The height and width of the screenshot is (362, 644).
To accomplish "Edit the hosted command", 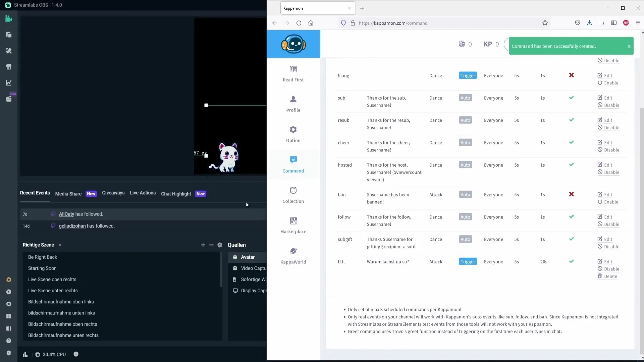I will [605, 165].
